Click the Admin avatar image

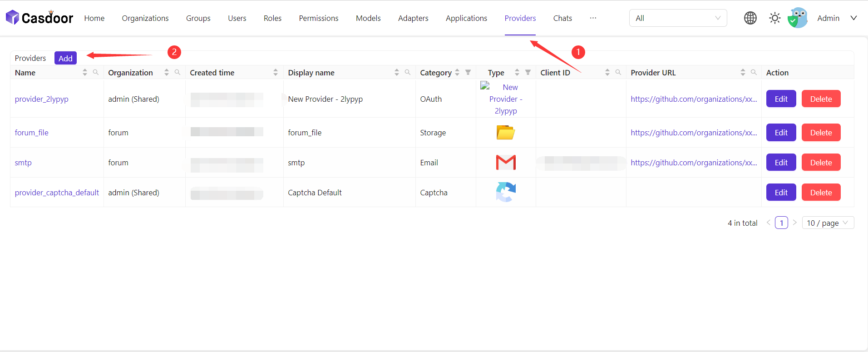pyautogui.click(x=798, y=18)
